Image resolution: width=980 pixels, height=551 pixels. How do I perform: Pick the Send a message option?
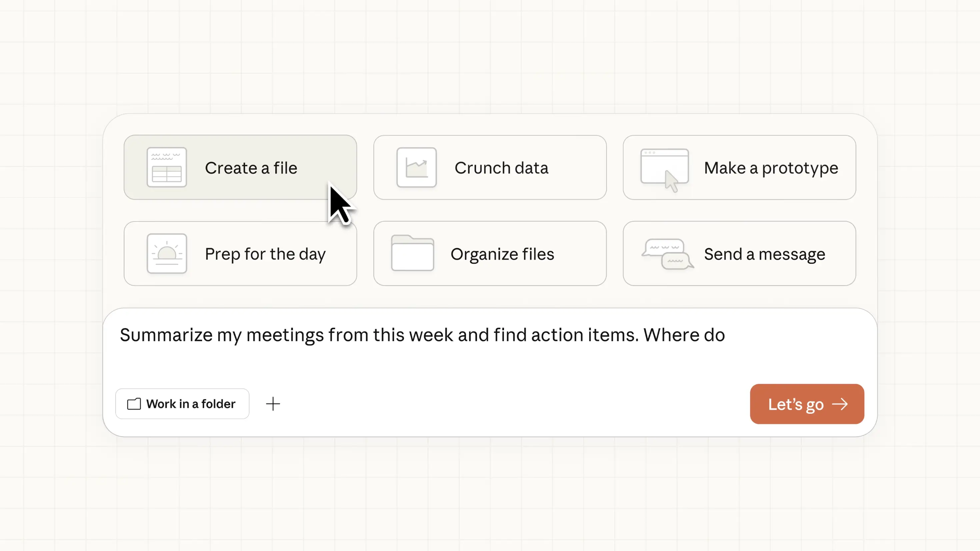pyautogui.click(x=739, y=254)
